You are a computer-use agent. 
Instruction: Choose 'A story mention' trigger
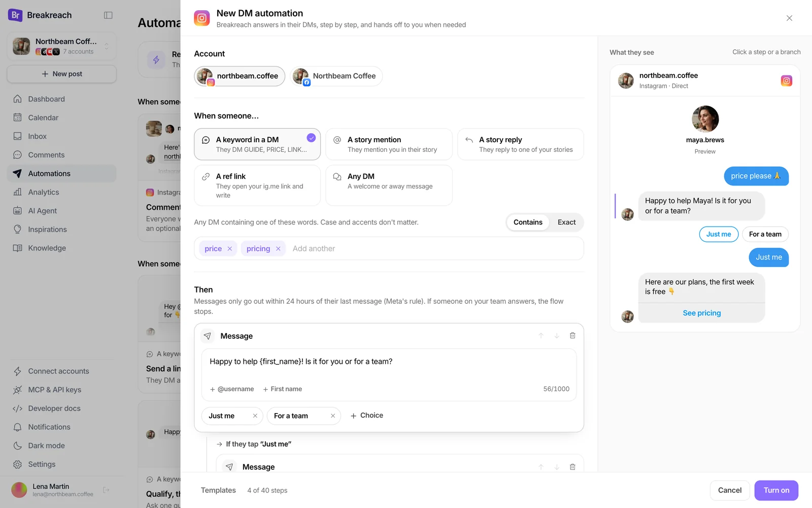point(389,144)
